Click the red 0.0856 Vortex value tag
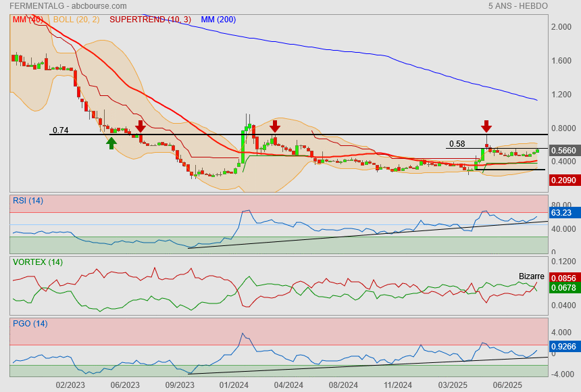 pyautogui.click(x=563, y=278)
